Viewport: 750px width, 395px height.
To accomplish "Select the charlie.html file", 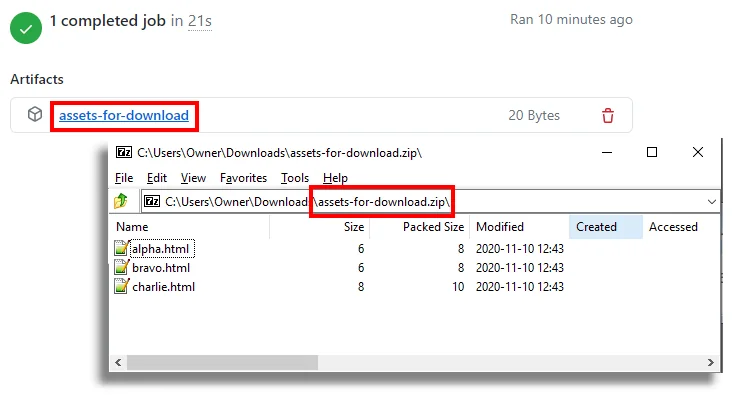I will click(x=164, y=287).
